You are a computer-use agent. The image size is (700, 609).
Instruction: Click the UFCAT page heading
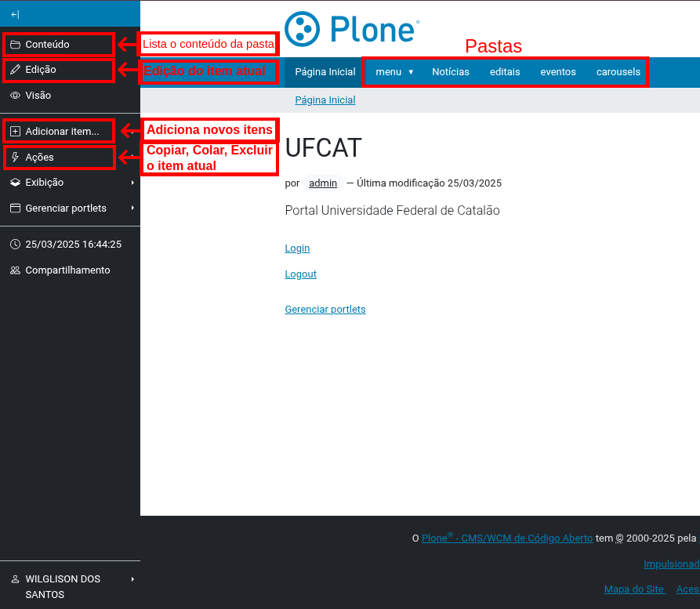point(323,148)
